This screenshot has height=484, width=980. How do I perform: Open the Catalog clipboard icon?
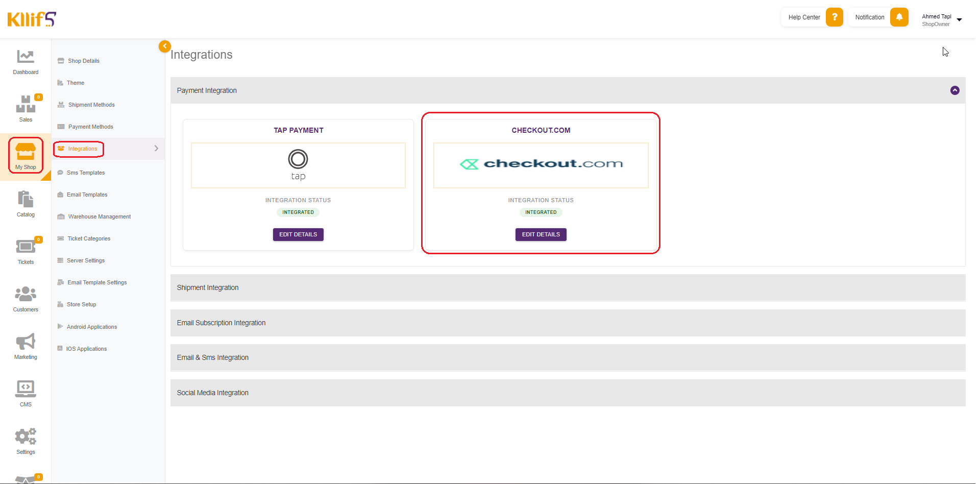click(x=26, y=199)
